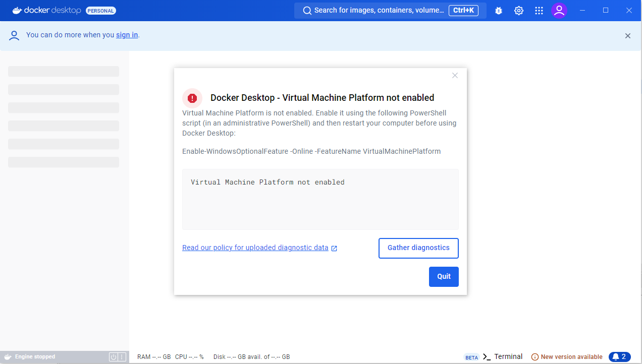Screen dimensions: 642x364
Task: Click the 'Virtual Machine Platform not enabled' log text
Action: click(268, 182)
